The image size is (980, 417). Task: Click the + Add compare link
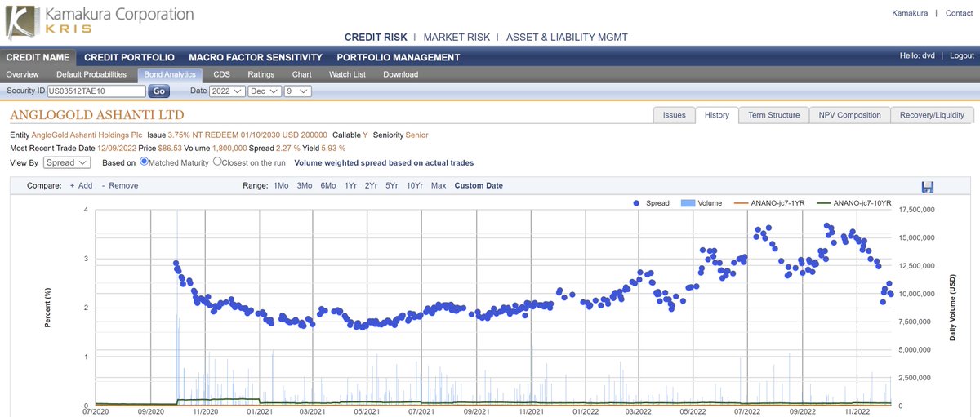[x=81, y=185]
